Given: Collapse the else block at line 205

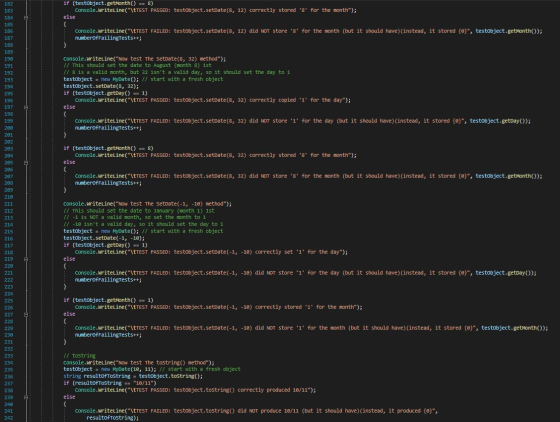Looking at the screenshot, I should [26, 162].
